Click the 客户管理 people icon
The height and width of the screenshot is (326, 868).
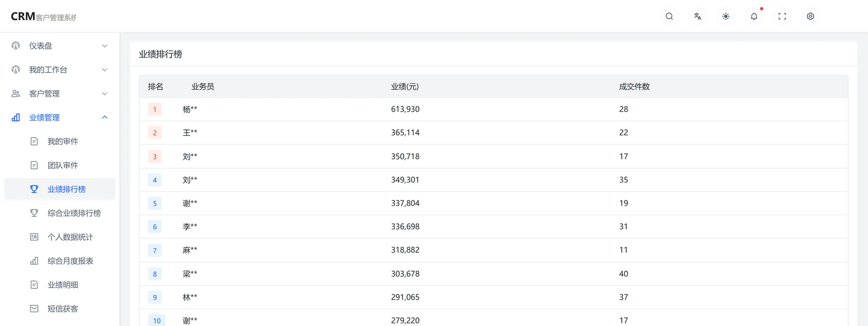16,93
